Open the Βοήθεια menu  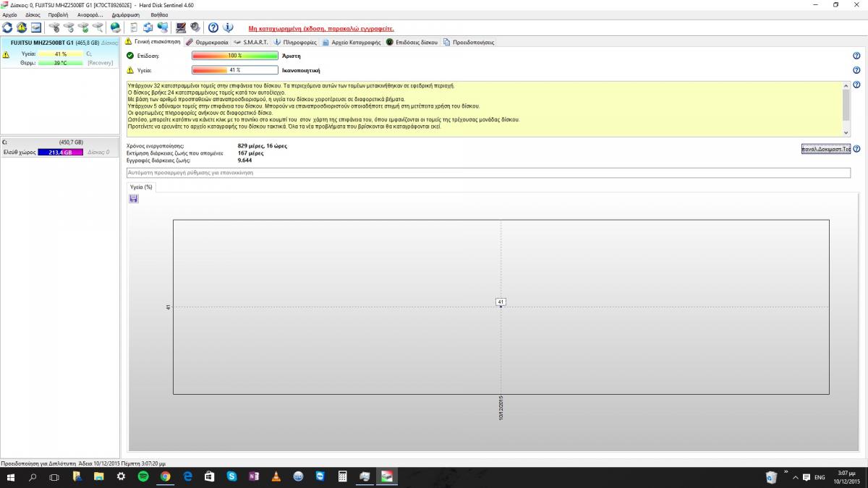click(160, 14)
